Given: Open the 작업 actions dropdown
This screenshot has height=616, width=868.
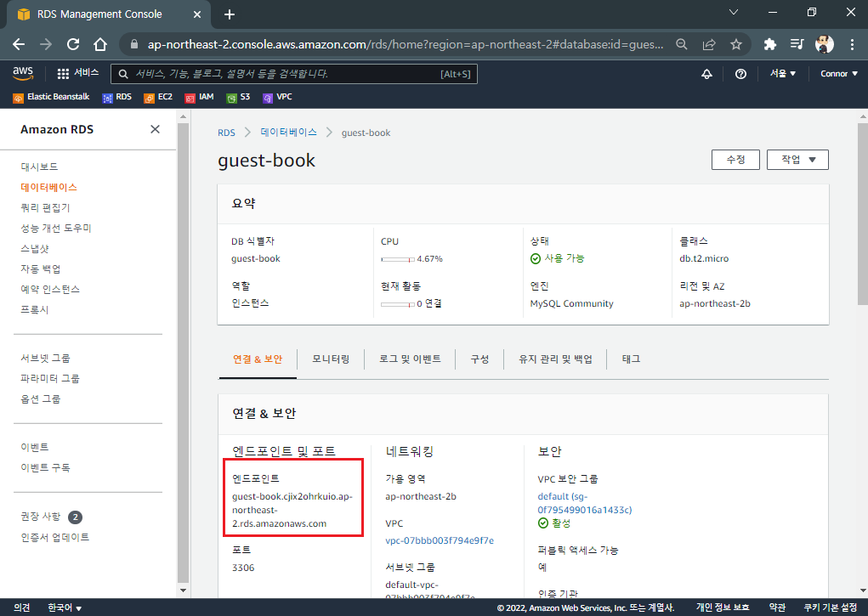Looking at the screenshot, I should click(797, 160).
